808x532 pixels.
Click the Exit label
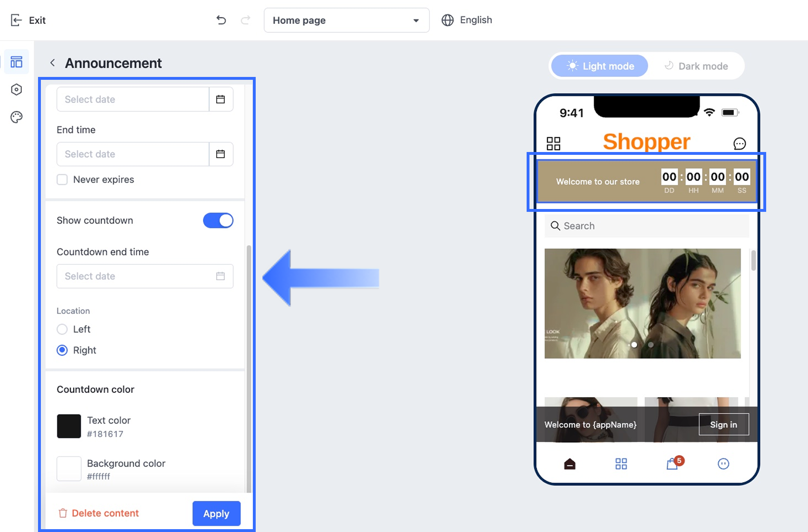pos(37,20)
